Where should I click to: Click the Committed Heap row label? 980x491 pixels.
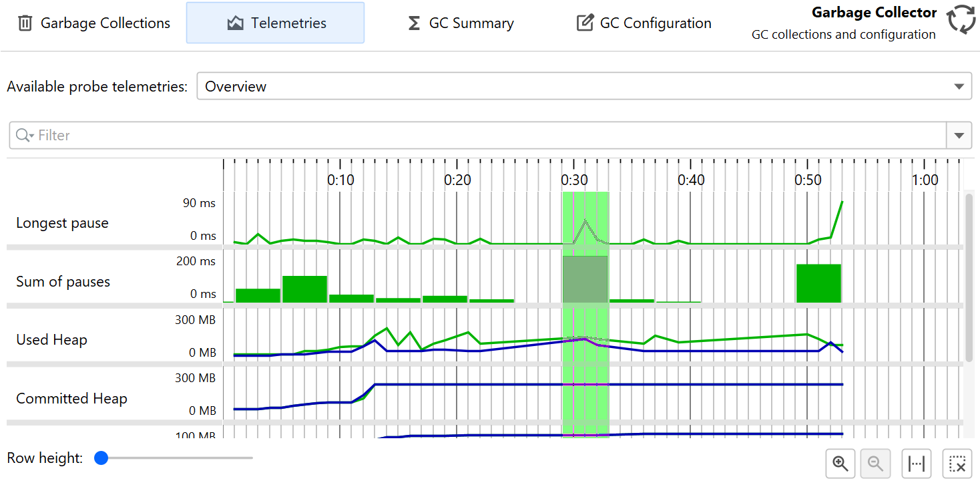(x=71, y=399)
